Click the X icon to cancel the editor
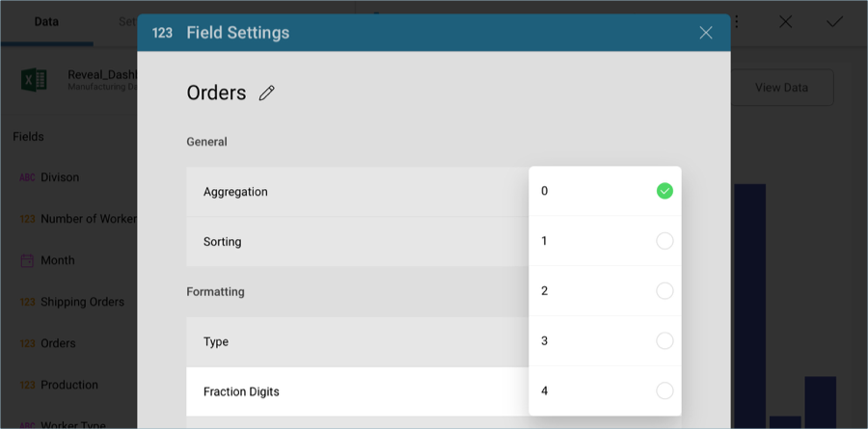The height and width of the screenshot is (429, 868). pyautogui.click(x=786, y=21)
